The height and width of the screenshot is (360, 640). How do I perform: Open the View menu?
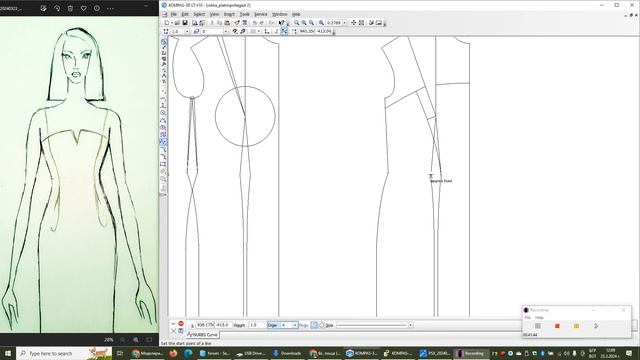pyautogui.click(x=214, y=14)
